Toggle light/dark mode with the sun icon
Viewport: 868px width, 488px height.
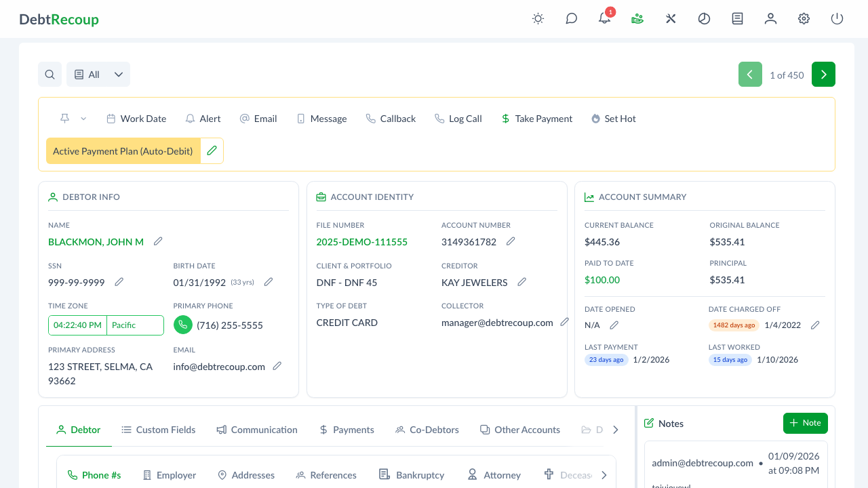coord(538,18)
